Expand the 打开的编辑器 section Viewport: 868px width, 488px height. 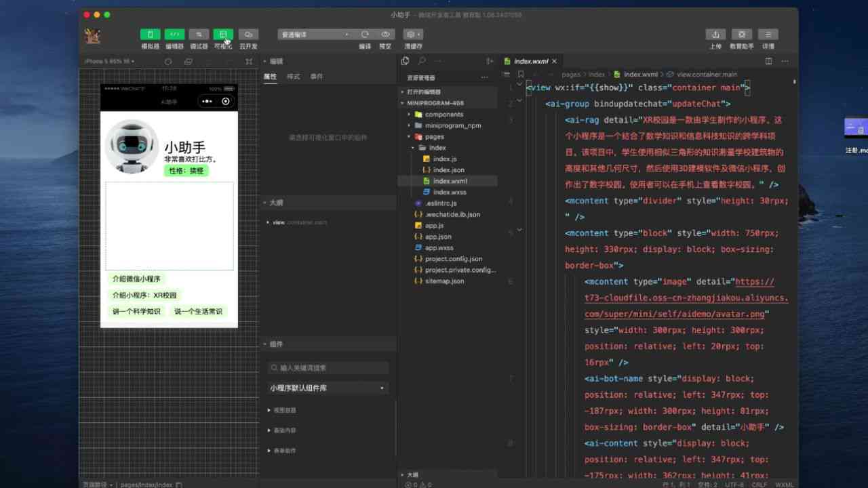pos(448,91)
